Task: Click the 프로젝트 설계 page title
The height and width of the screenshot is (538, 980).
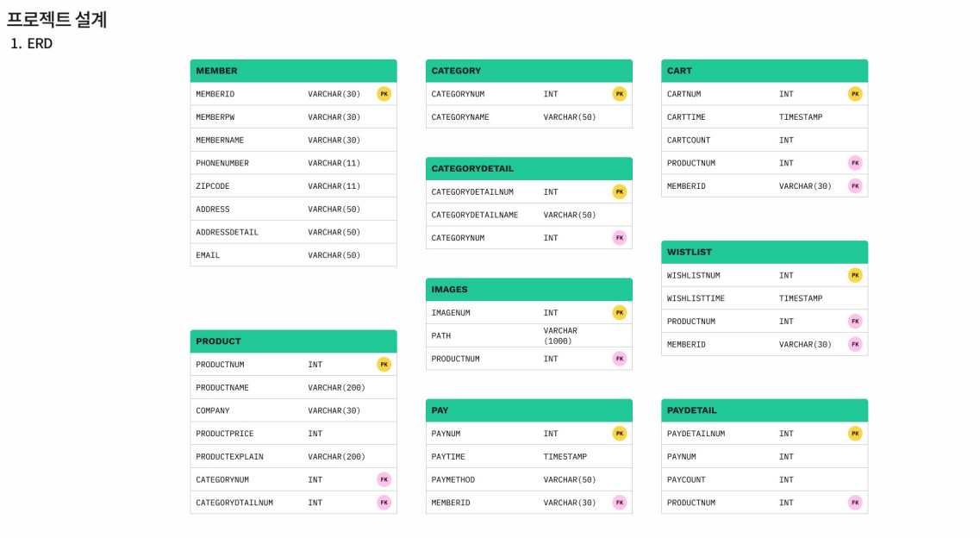Action: 57,19
